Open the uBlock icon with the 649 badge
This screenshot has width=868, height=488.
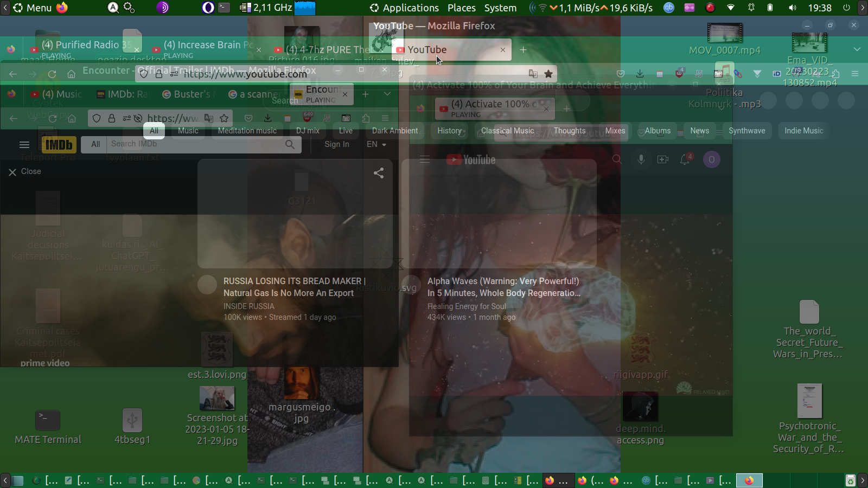pyautogui.click(x=308, y=118)
